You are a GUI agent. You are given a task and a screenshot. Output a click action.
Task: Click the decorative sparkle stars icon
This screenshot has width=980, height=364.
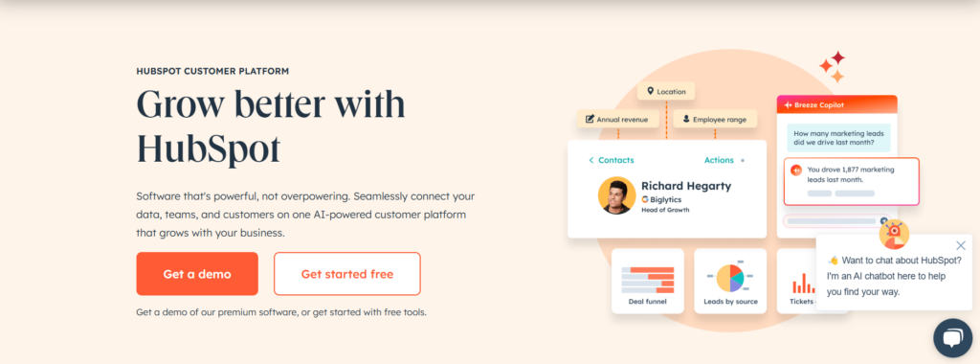click(834, 67)
